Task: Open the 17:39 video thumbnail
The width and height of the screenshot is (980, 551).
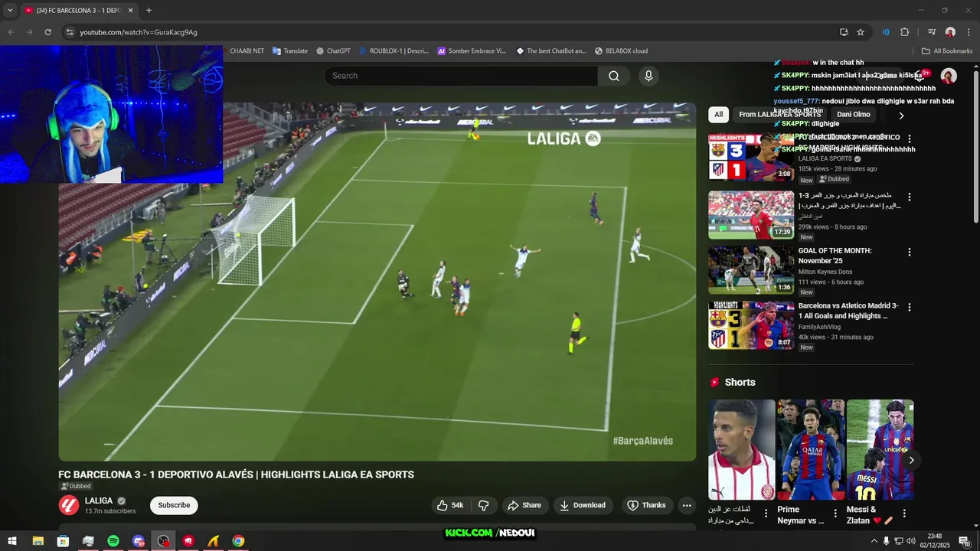Action: point(751,215)
